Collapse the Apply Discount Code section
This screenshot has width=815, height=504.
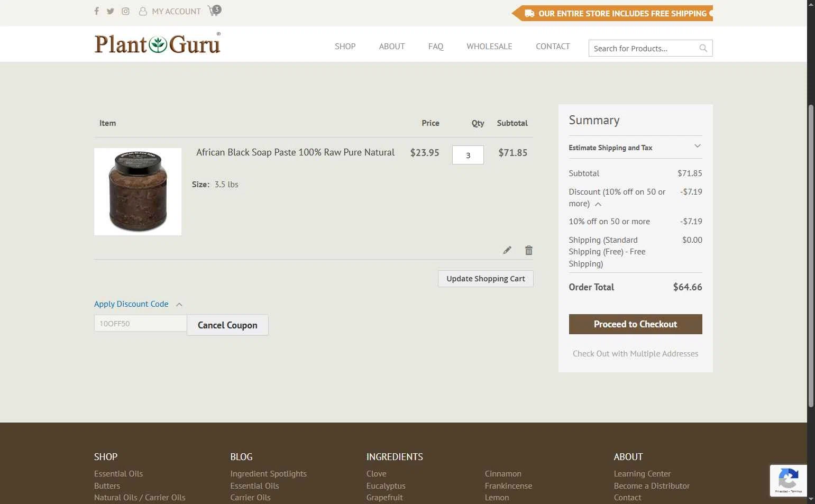(138, 304)
